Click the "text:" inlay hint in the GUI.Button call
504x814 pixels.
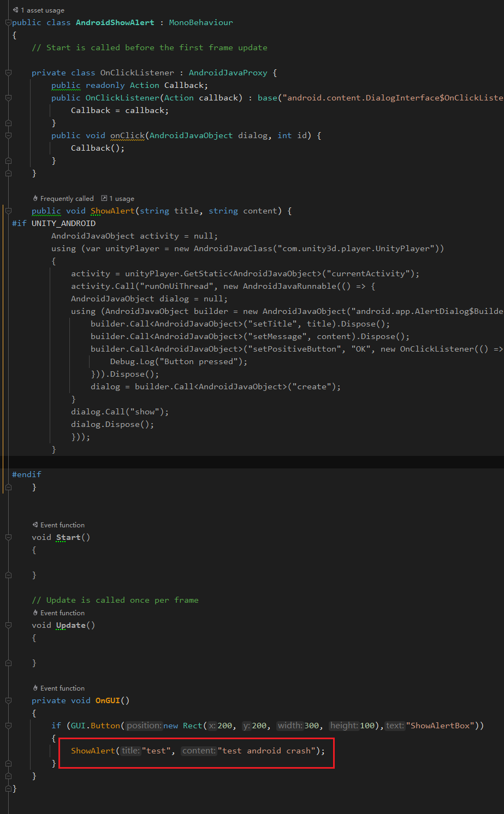(x=394, y=725)
